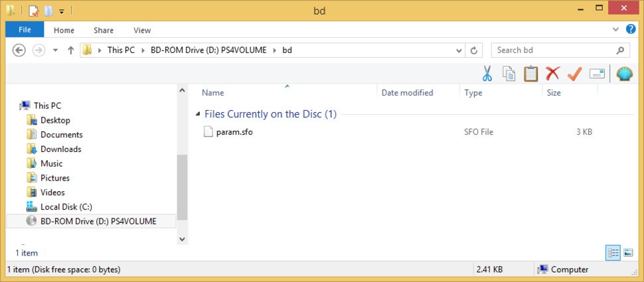Screen dimensions: 644x282
Task: Click the Copy icon in toolbar
Action: point(509,74)
